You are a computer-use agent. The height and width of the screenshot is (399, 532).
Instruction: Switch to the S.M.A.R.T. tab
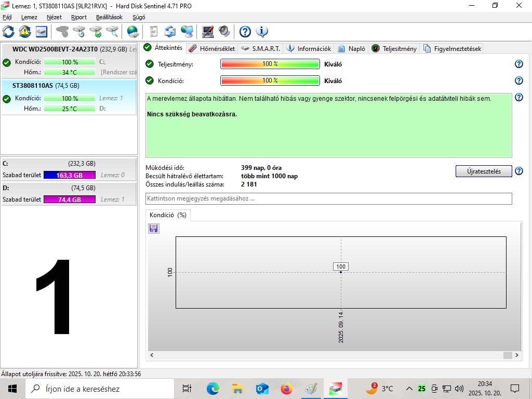point(261,48)
